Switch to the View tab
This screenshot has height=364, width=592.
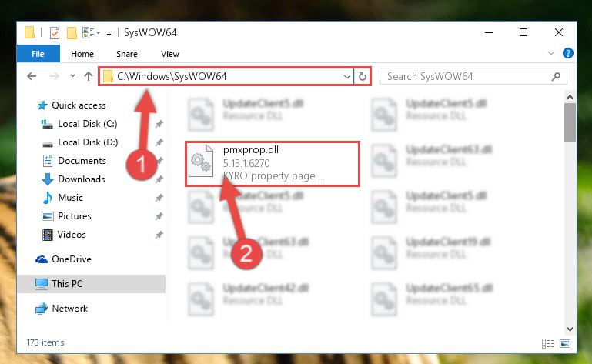tap(170, 54)
